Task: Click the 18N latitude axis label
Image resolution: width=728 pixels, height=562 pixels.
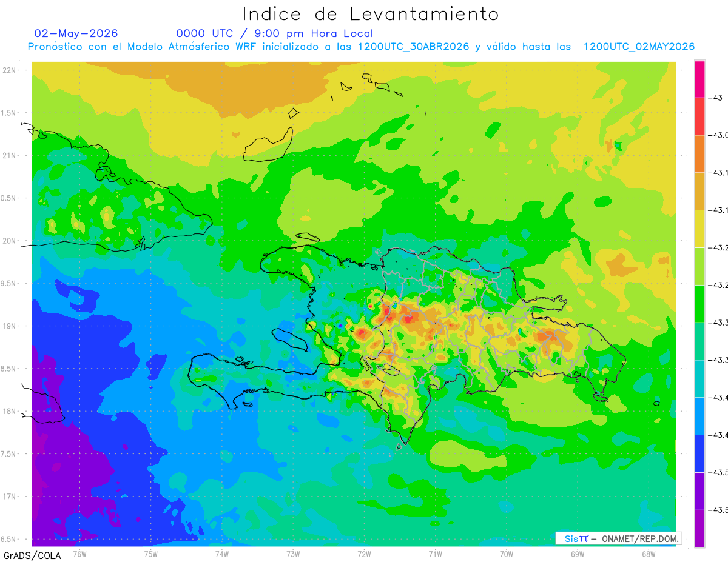Action: pyautogui.click(x=9, y=411)
